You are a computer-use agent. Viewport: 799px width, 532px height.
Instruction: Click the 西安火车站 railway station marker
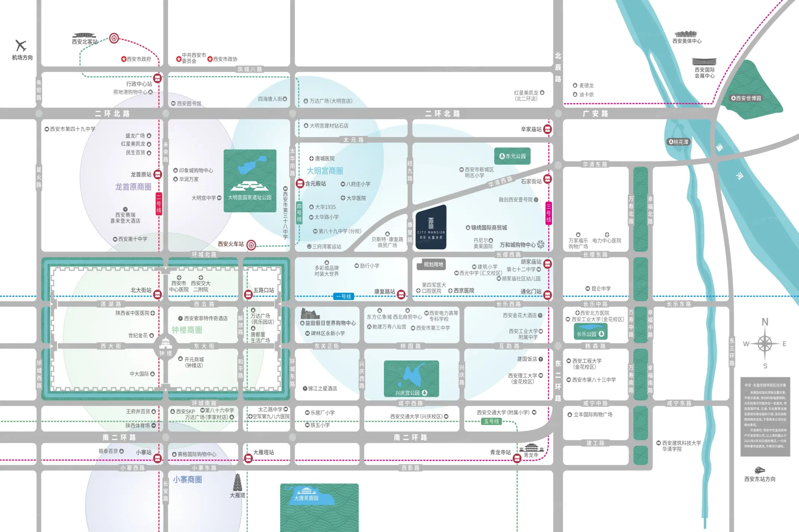pyautogui.click(x=251, y=245)
